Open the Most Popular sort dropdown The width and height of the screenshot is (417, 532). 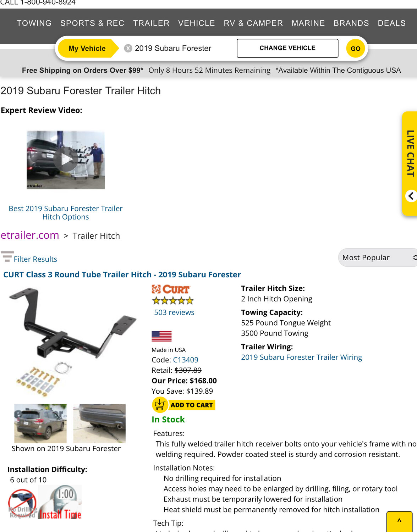[x=378, y=257]
